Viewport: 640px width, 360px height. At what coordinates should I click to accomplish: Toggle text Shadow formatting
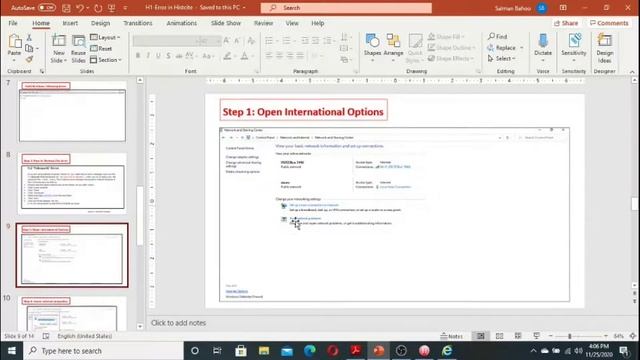pyautogui.click(x=168, y=56)
